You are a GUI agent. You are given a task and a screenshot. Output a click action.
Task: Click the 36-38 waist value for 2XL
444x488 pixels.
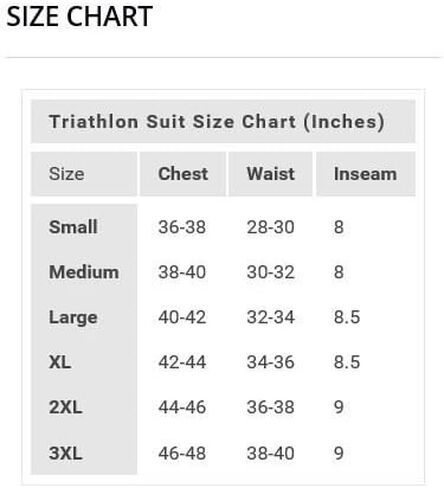(271, 407)
